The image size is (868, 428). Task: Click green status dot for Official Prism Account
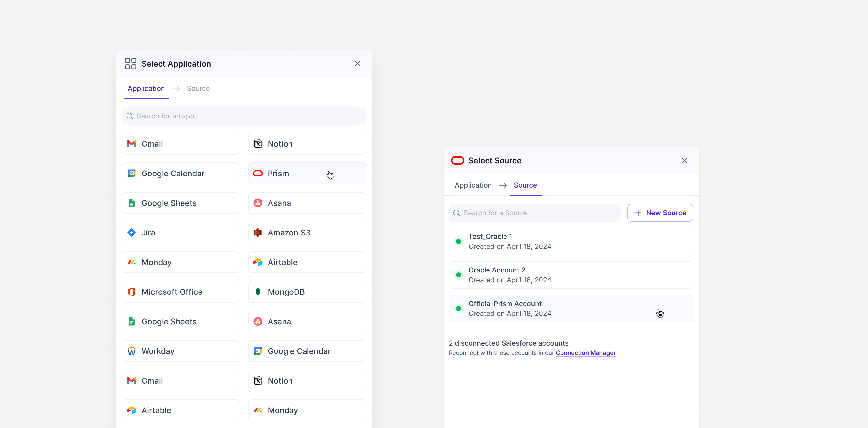pos(459,309)
